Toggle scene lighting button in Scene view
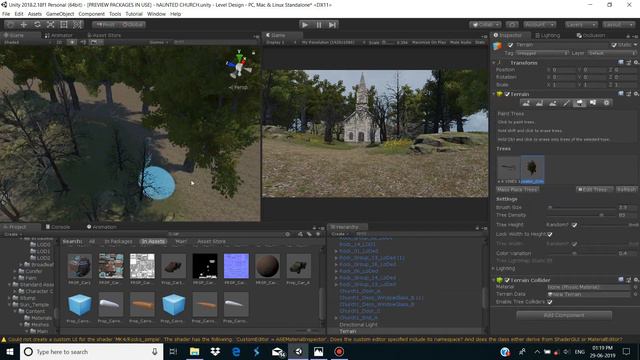This screenshot has height=360, width=640. pos(72,42)
